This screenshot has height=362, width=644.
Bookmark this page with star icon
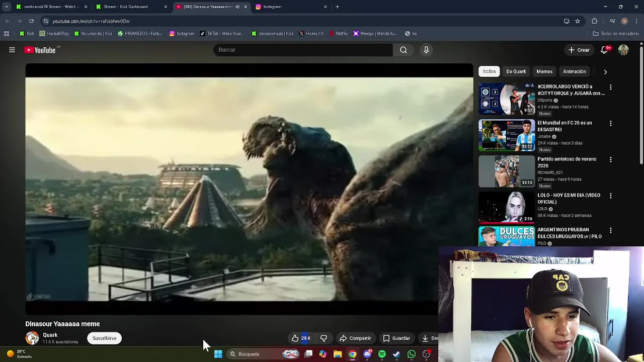pyautogui.click(x=578, y=21)
